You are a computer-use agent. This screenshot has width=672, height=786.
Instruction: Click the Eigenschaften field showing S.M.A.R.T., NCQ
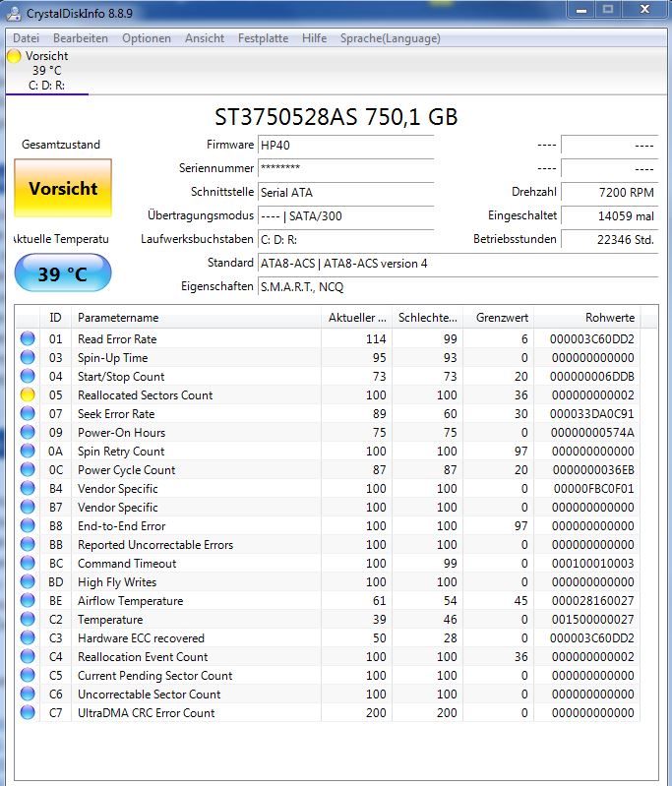point(458,286)
